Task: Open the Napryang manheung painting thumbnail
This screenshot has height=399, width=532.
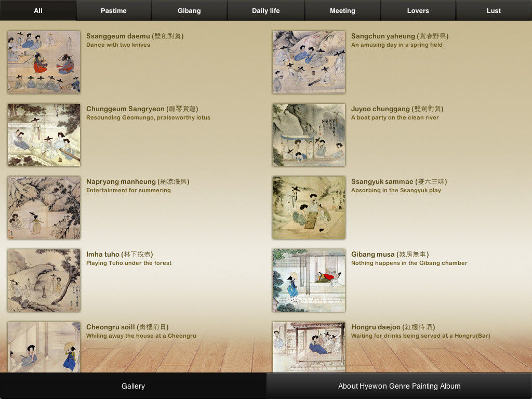Action: (44, 208)
